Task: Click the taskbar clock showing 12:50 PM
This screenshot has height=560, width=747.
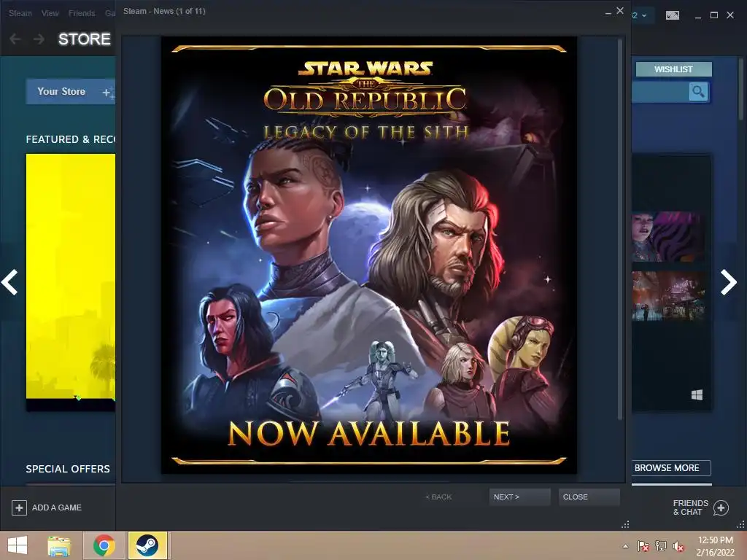Action: coord(715,546)
